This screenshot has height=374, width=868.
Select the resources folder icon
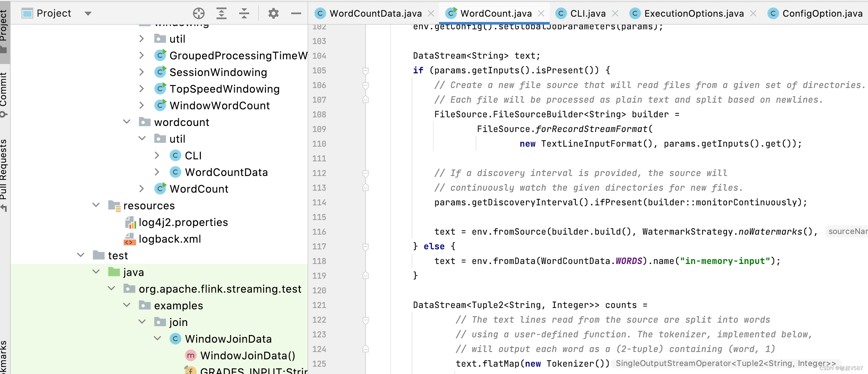pyautogui.click(x=114, y=206)
